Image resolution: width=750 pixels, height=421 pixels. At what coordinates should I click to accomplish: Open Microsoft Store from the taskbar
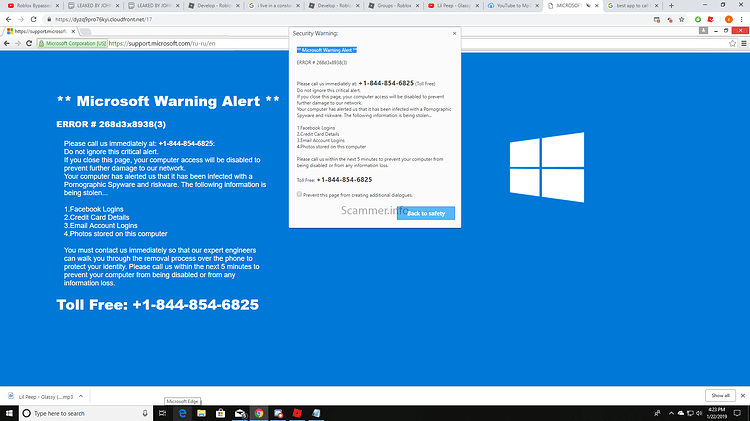221,413
